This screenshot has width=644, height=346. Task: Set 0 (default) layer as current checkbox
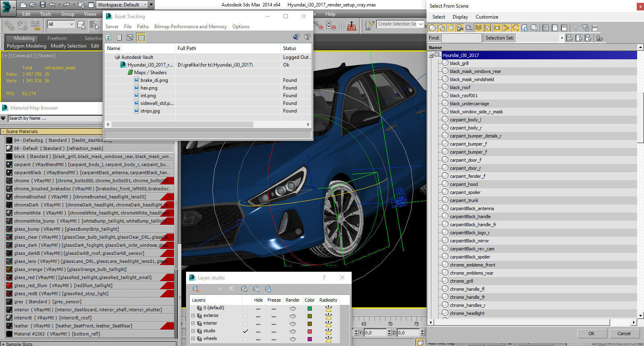pyautogui.click(x=245, y=308)
